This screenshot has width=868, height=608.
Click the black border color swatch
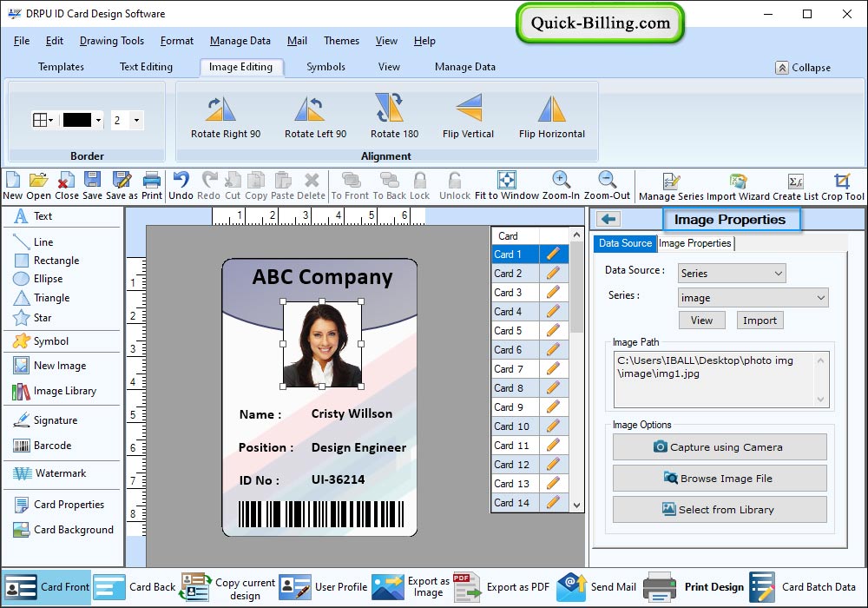(77, 120)
